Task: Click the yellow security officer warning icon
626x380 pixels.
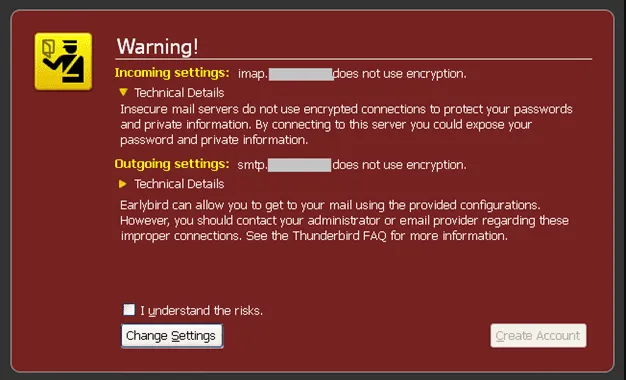Action: pyautogui.click(x=63, y=61)
